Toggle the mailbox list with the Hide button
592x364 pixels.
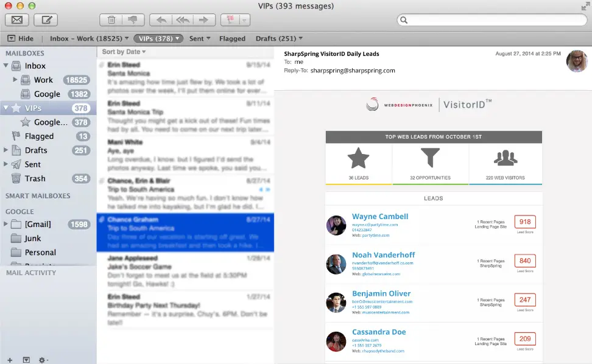[21, 38]
